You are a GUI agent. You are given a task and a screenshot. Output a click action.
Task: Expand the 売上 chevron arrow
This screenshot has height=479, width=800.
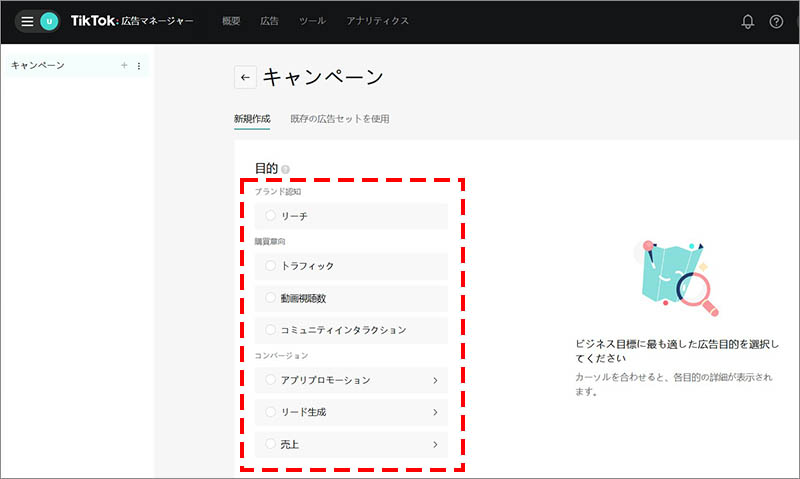435,444
